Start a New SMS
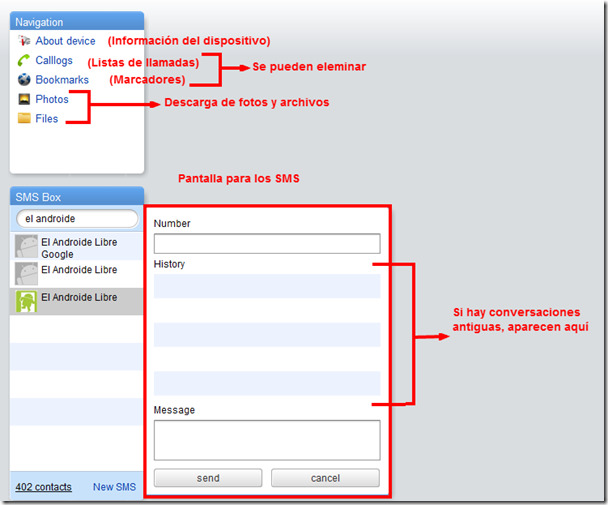This screenshot has height=505, width=608. tap(114, 487)
